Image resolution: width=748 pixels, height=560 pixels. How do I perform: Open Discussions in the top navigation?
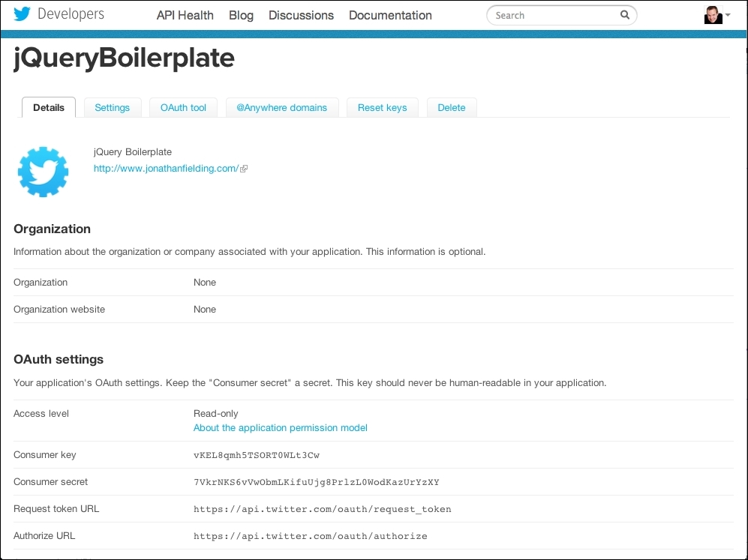(x=301, y=15)
